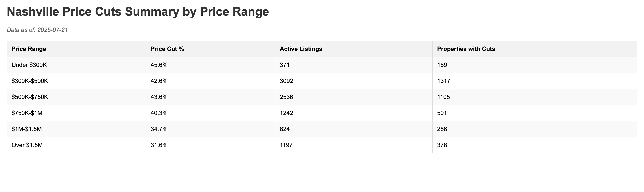Click the 45.6% price cut value

click(x=159, y=65)
